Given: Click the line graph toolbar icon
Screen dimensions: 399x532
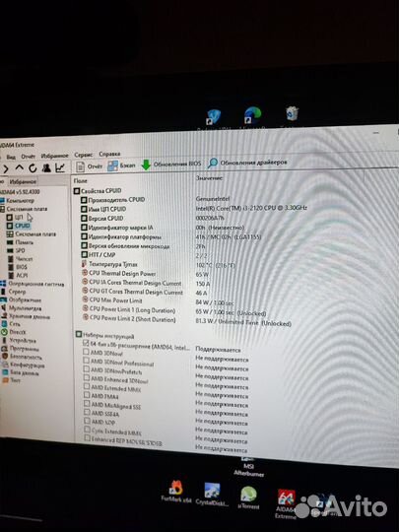Looking at the screenshot, I should pos(60,167).
